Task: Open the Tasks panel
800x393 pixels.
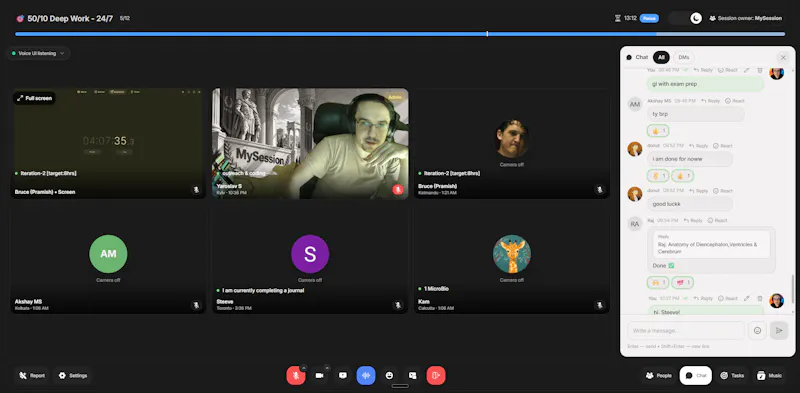Action: click(x=732, y=376)
